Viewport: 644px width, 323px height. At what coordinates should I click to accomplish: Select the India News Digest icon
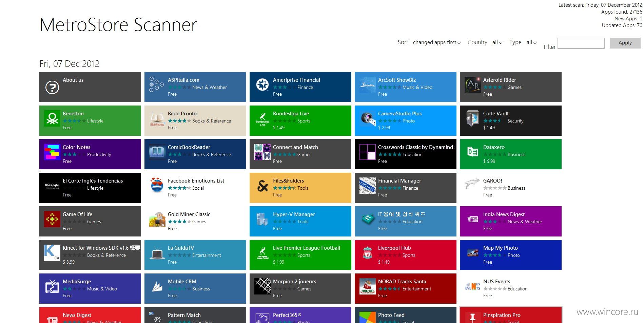(473, 220)
